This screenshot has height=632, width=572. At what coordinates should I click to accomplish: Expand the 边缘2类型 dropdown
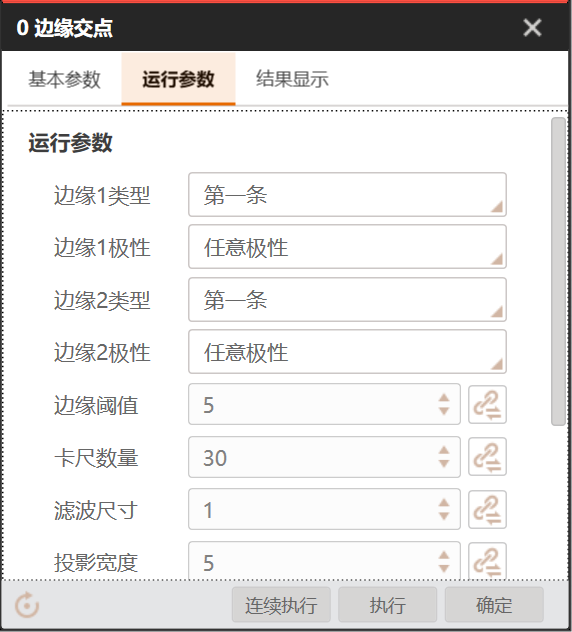coord(347,299)
